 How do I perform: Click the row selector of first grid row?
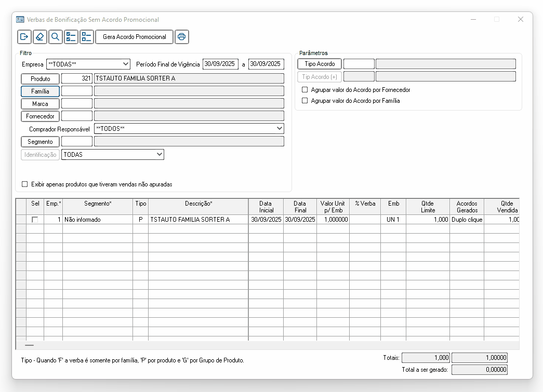[21, 220]
